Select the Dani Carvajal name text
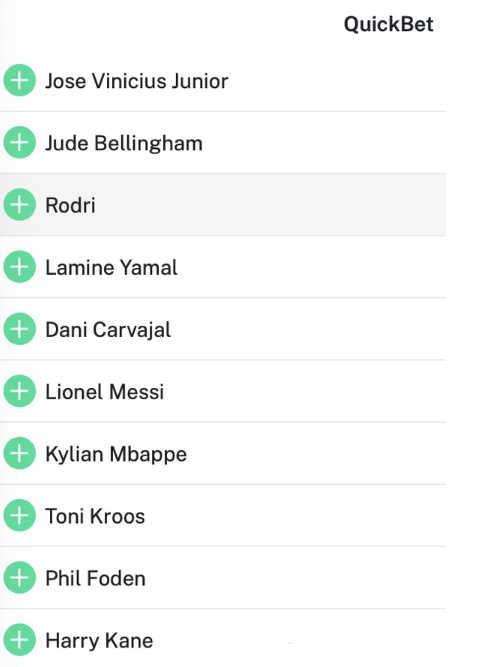 [x=108, y=331]
